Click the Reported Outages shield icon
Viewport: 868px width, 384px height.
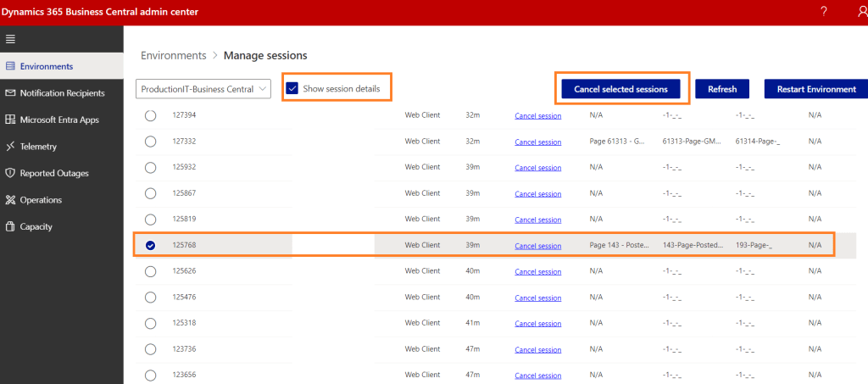(x=11, y=173)
